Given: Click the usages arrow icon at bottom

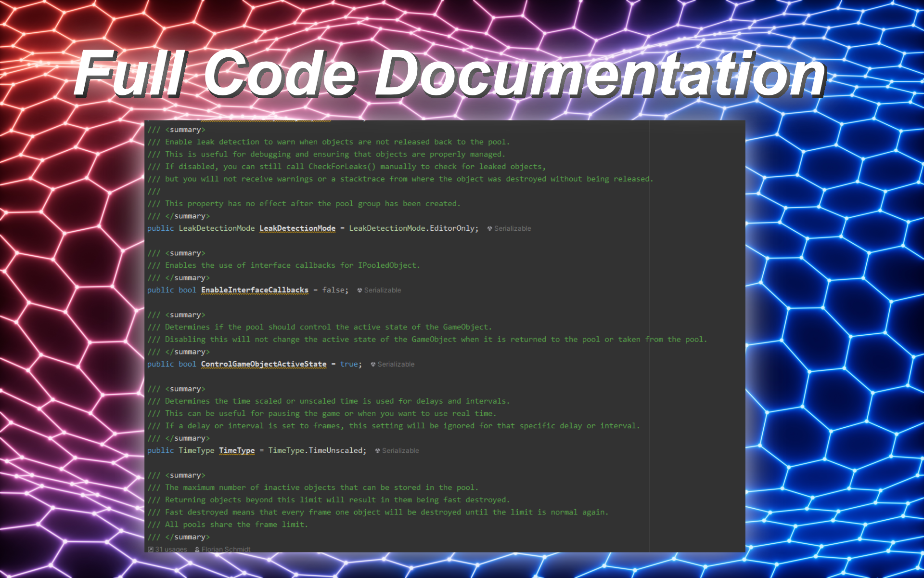Looking at the screenshot, I should pyautogui.click(x=151, y=549).
